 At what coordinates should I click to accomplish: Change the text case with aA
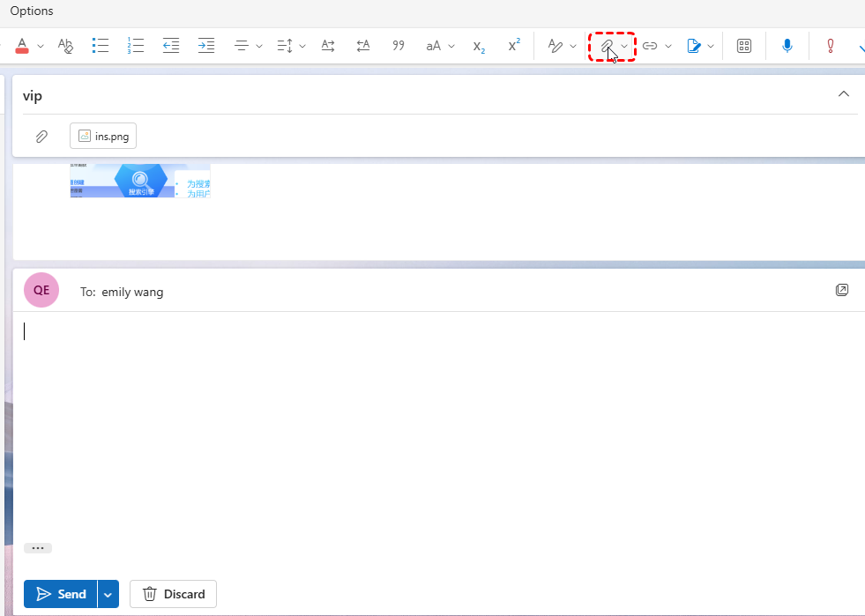[x=434, y=46]
